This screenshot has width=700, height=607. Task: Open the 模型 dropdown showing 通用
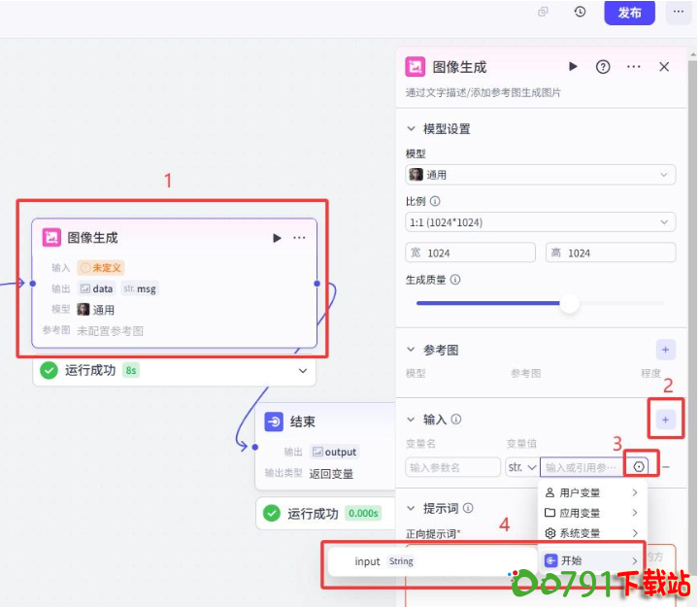(540, 175)
